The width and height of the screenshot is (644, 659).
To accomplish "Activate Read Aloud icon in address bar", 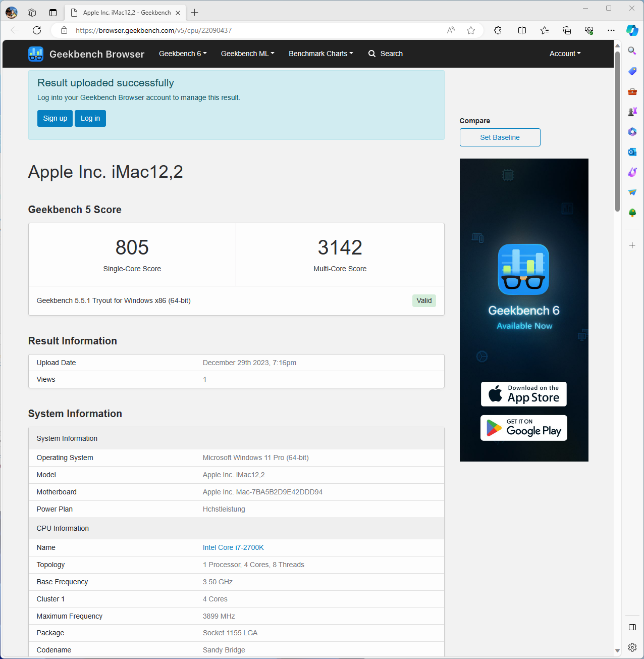I will tap(451, 30).
